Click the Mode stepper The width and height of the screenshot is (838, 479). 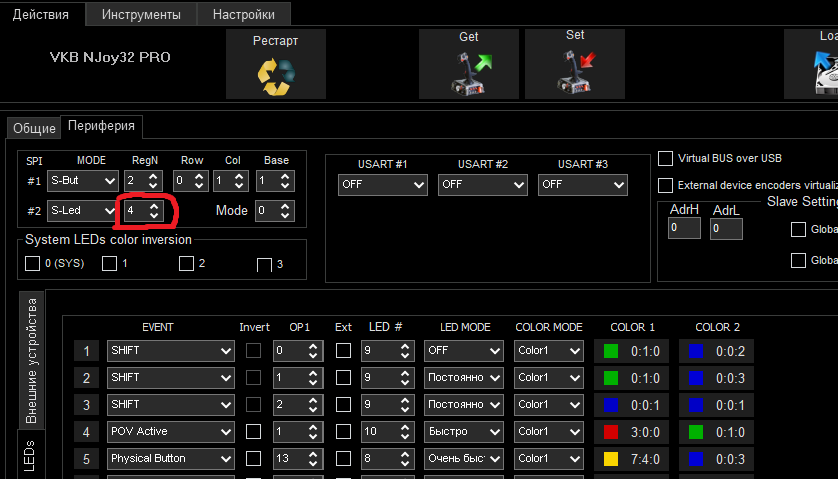coord(275,211)
